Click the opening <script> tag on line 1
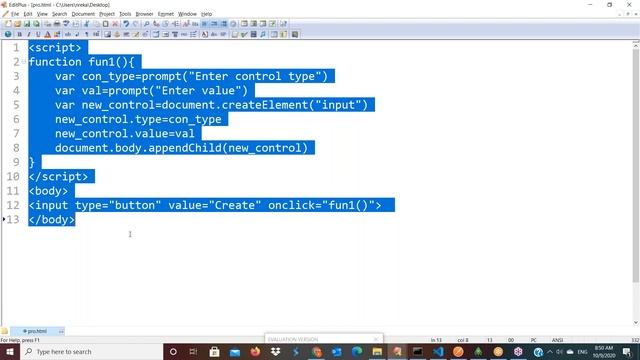 pos(55,48)
